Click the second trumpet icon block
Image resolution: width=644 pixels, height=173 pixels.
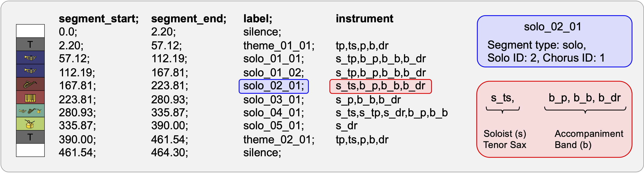click(30, 71)
